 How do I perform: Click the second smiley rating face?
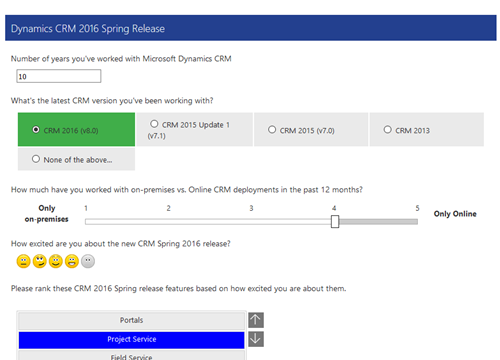tap(40, 261)
